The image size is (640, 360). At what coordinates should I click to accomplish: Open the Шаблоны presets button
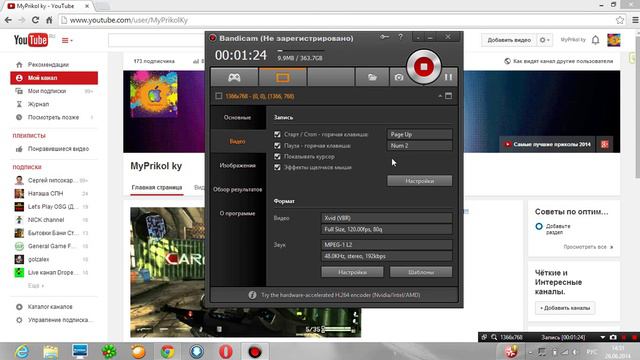pos(421,272)
